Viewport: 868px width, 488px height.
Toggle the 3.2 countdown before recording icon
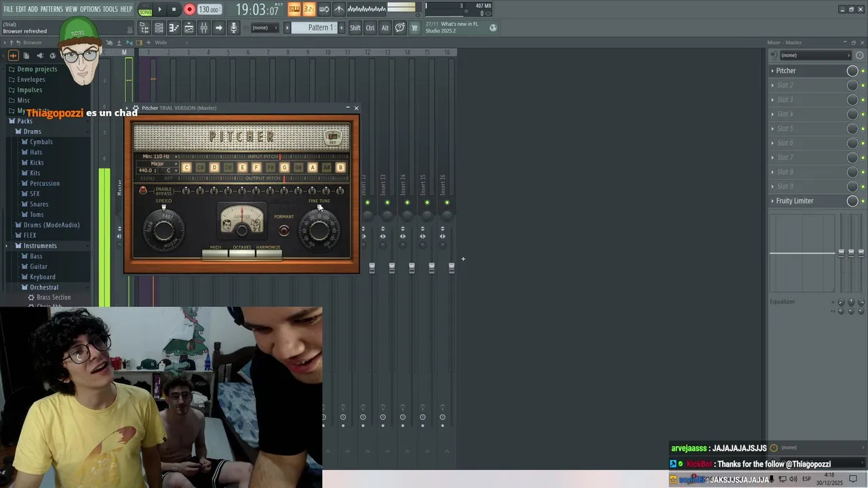point(309,9)
